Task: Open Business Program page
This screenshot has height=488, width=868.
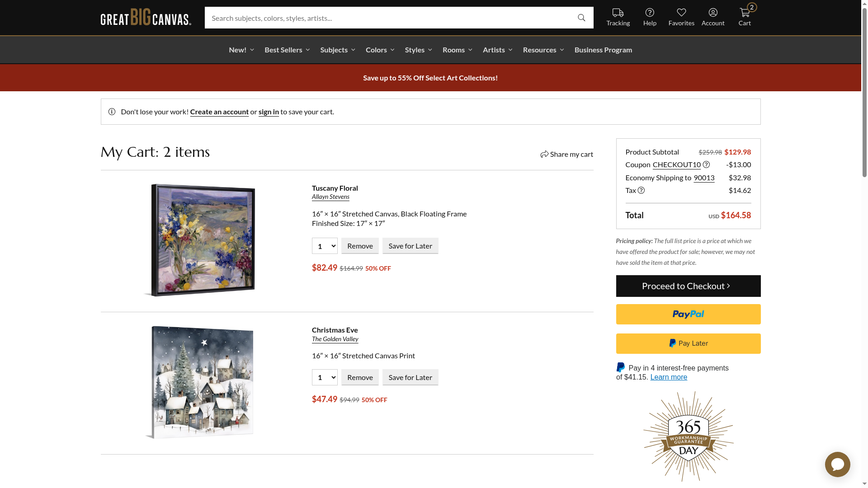Action: coord(603,50)
